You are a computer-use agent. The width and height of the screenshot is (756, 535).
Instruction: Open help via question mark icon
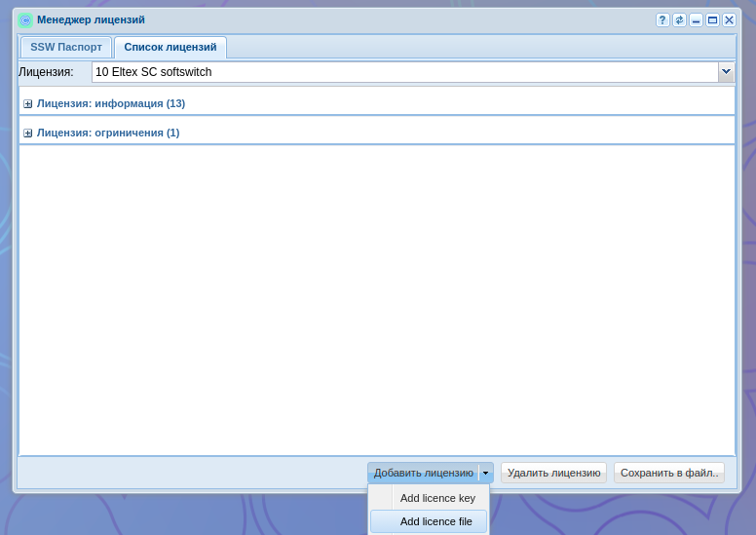point(662,19)
